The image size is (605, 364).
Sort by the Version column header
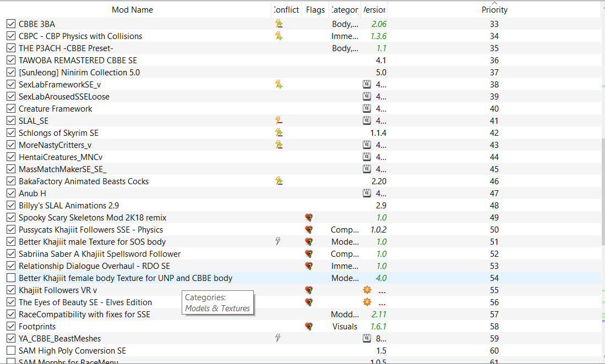tap(374, 10)
